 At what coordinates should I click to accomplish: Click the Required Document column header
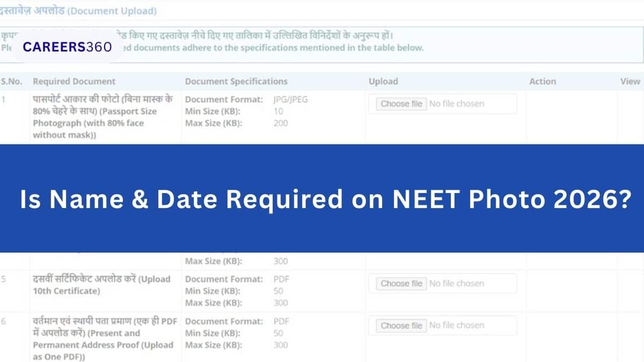click(x=74, y=81)
